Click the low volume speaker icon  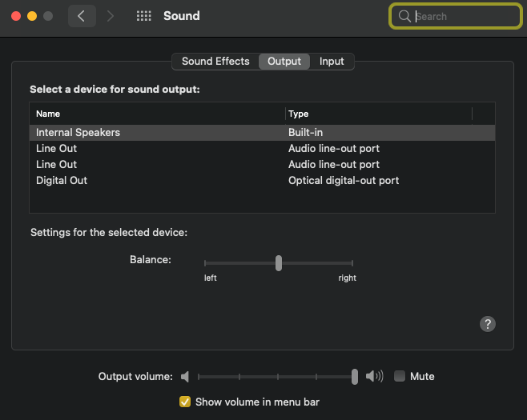[x=185, y=376]
